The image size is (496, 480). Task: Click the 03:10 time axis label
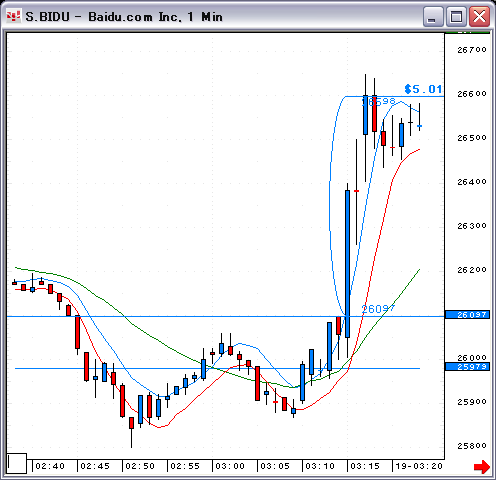pyautogui.click(x=320, y=466)
